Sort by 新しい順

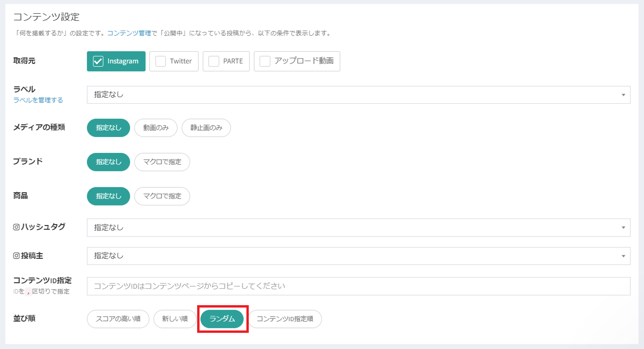[175, 319]
